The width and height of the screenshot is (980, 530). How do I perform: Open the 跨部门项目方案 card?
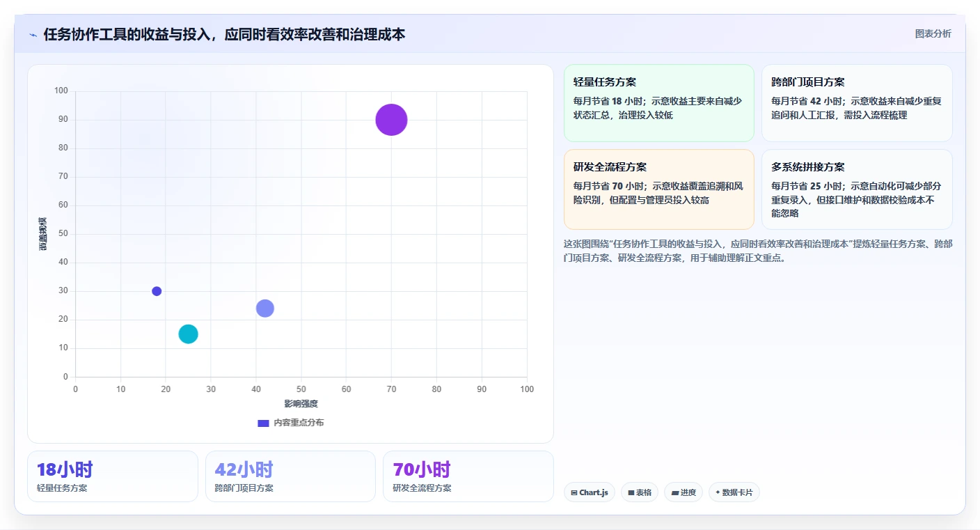857,103
